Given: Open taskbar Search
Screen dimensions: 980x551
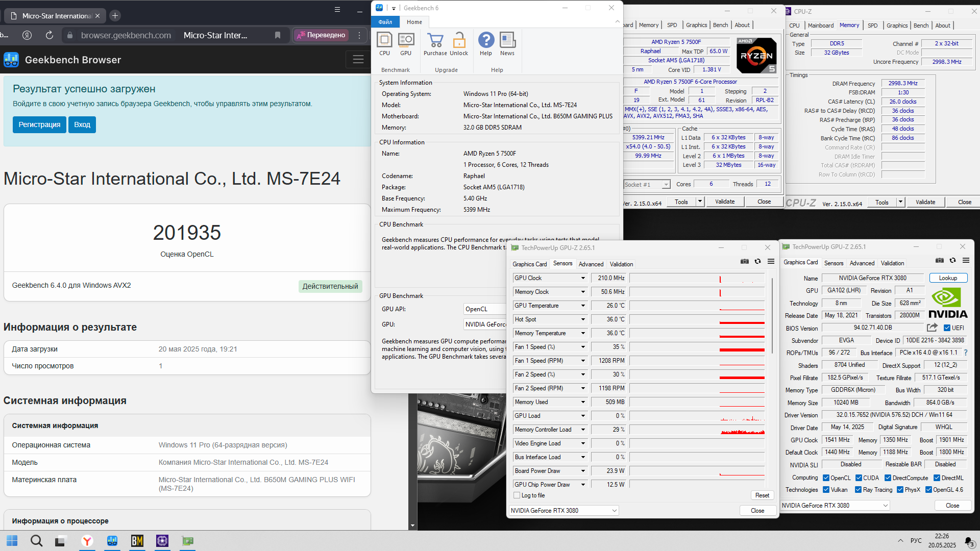Looking at the screenshot, I should point(37,541).
